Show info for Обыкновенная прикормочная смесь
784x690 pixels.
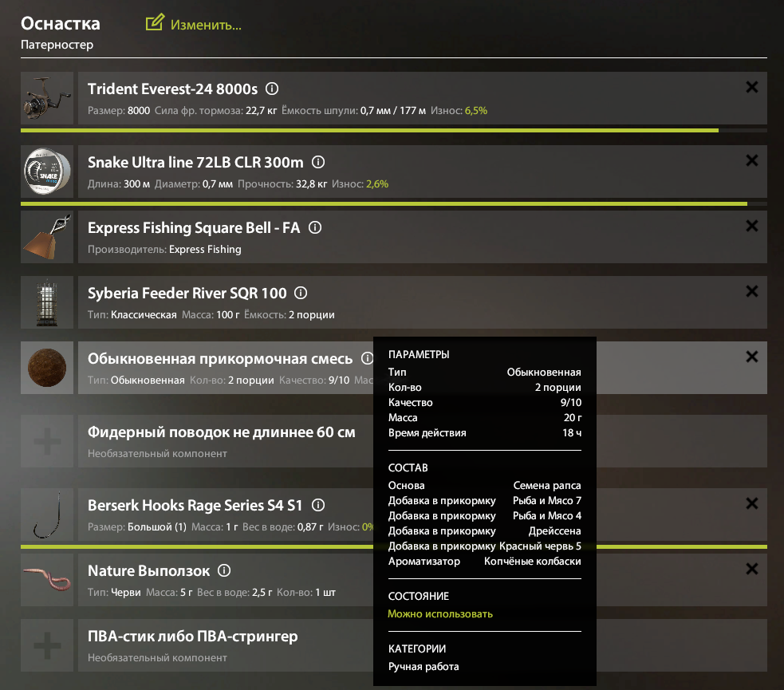pyautogui.click(x=368, y=358)
